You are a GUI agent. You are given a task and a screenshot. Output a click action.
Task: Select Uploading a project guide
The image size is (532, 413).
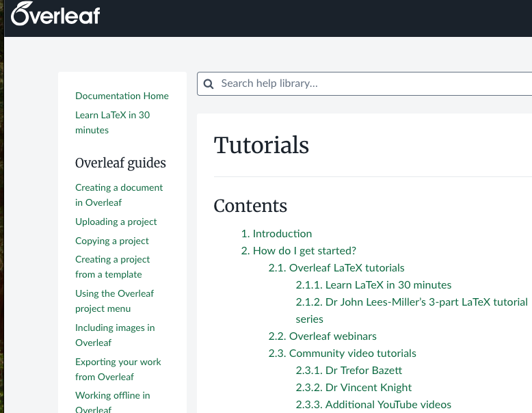coord(116,222)
